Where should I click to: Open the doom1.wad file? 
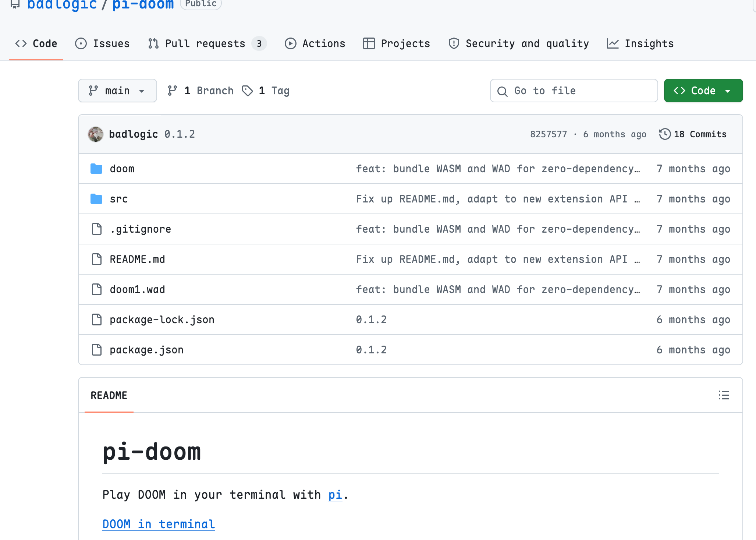coord(138,289)
